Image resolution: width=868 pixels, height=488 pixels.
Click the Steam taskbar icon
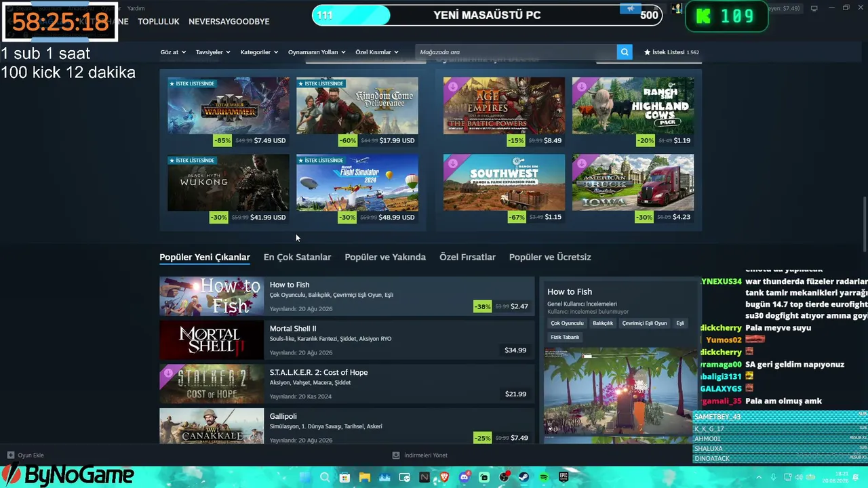(524, 477)
